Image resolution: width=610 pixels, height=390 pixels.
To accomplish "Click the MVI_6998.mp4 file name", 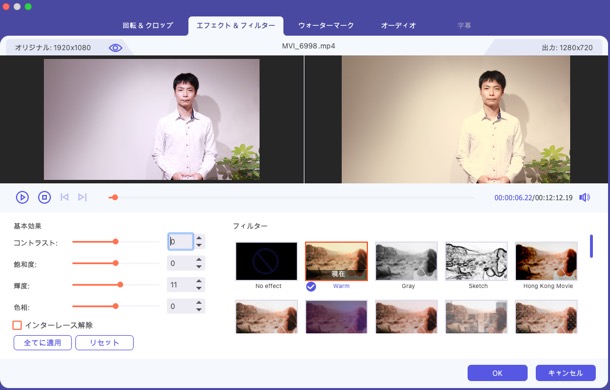I will click(309, 46).
